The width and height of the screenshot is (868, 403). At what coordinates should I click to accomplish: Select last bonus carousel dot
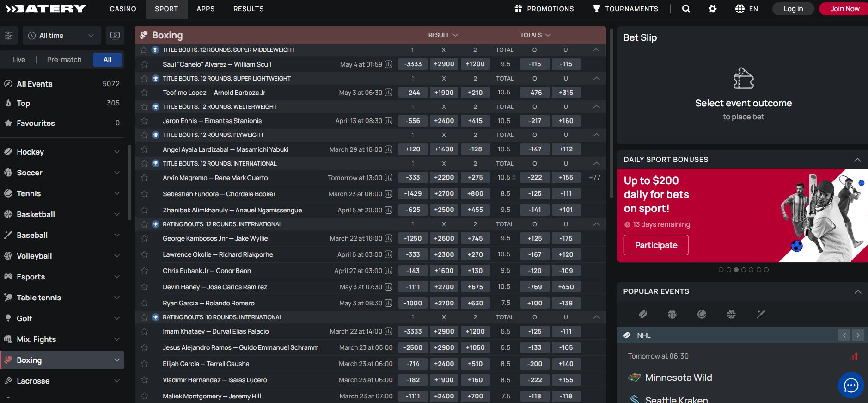point(766,270)
